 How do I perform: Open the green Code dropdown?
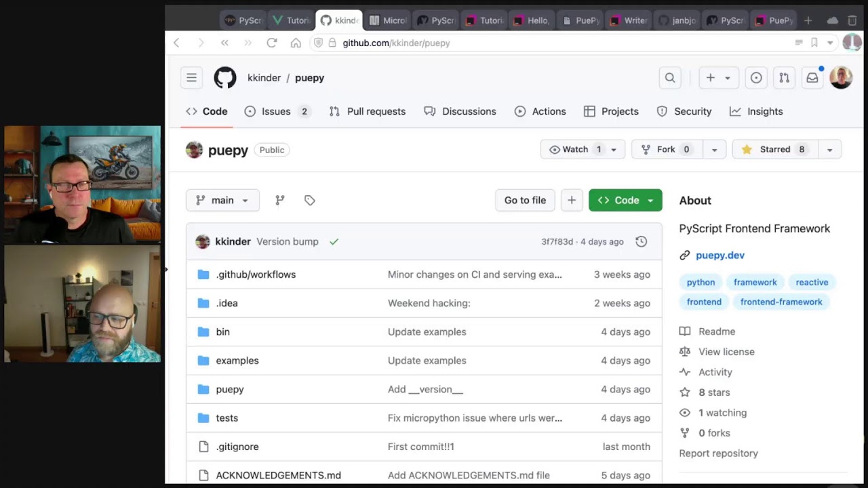(x=625, y=200)
